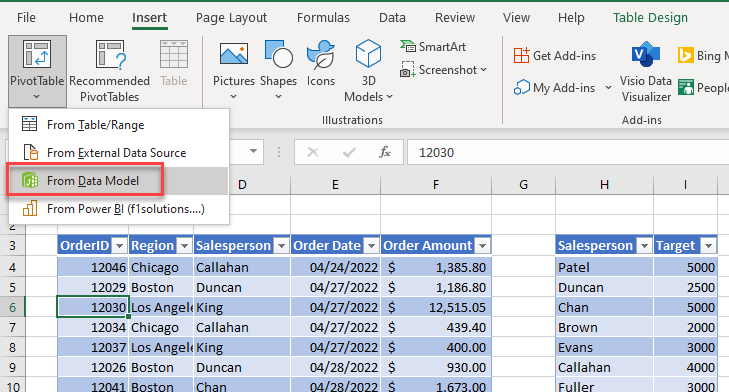Click the target value 4000 cell
729x392 pixels.
[685, 367]
